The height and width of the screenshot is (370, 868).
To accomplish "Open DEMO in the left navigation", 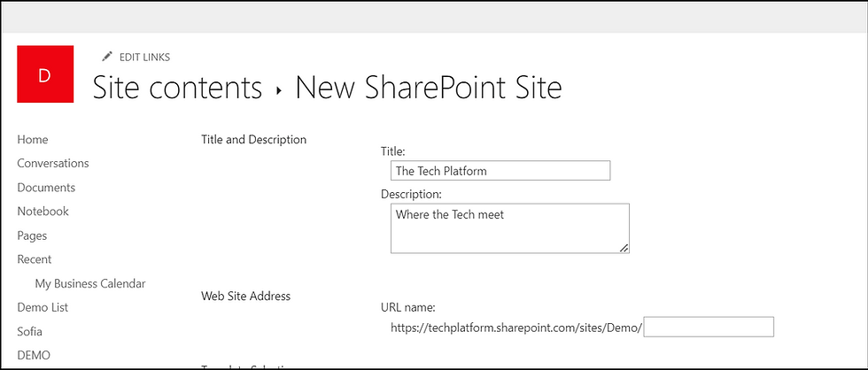I will (x=34, y=355).
